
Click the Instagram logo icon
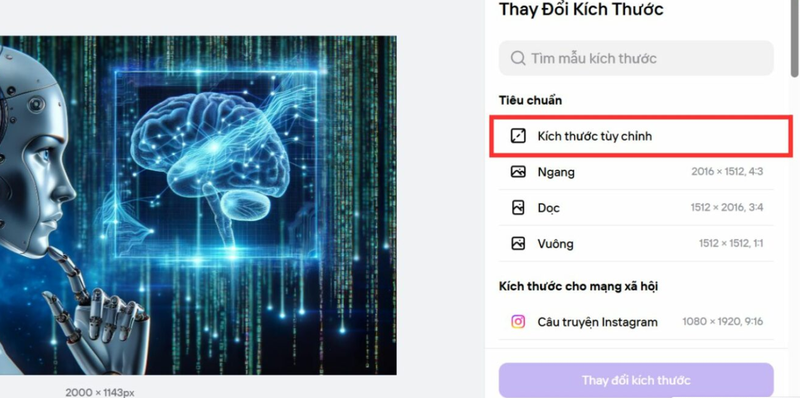click(x=518, y=322)
